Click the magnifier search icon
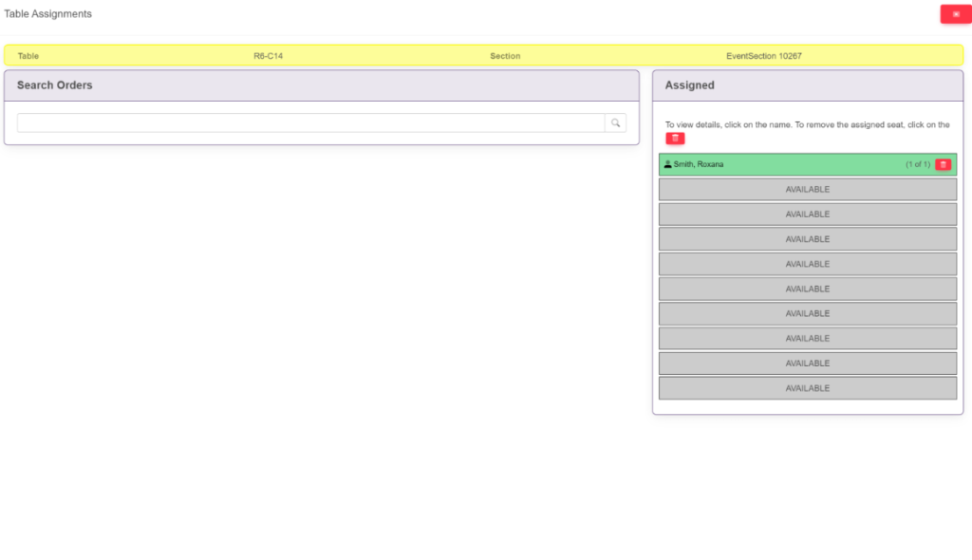Image resolution: width=972 pixels, height=560 pixels. click(x=615, y=123)
